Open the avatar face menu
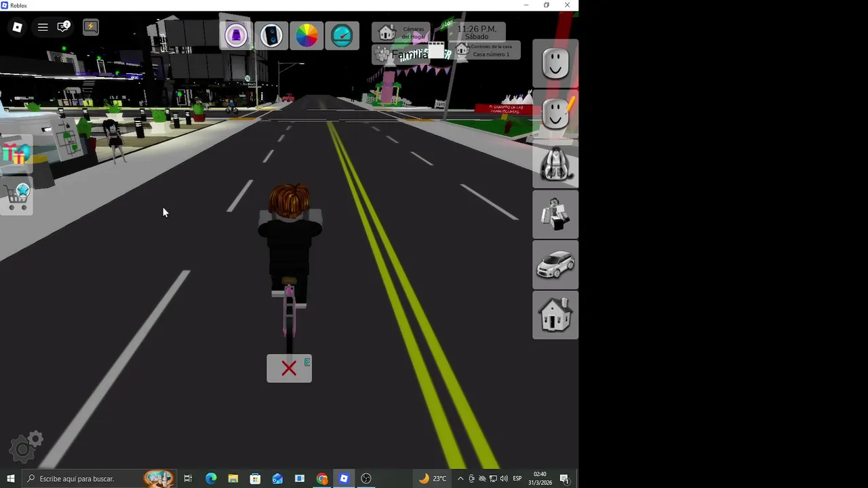Image resolution: width=868 pixels, height=488 pixels. [x=555, y=64]
